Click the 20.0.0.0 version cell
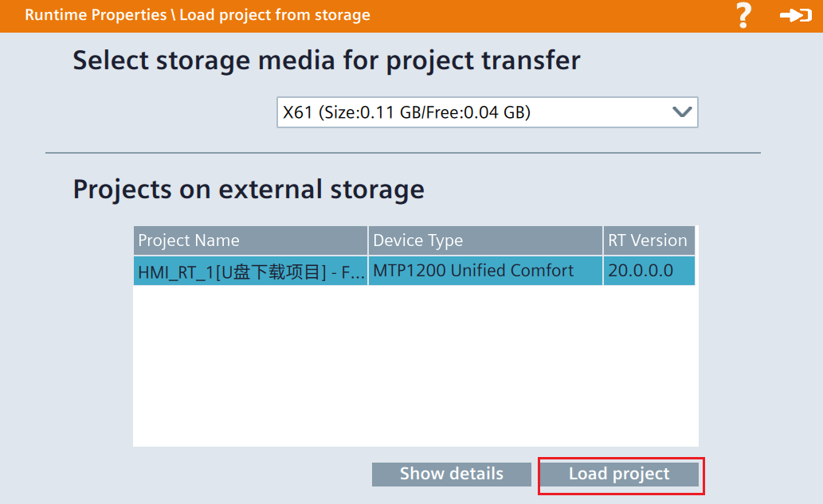Screen dimensions: 823x504 [649, 271]
